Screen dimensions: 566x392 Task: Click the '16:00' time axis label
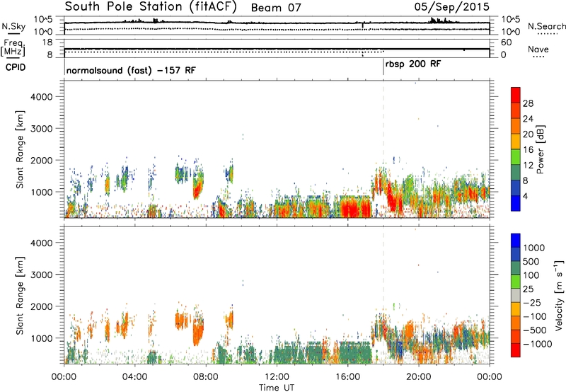347,377
